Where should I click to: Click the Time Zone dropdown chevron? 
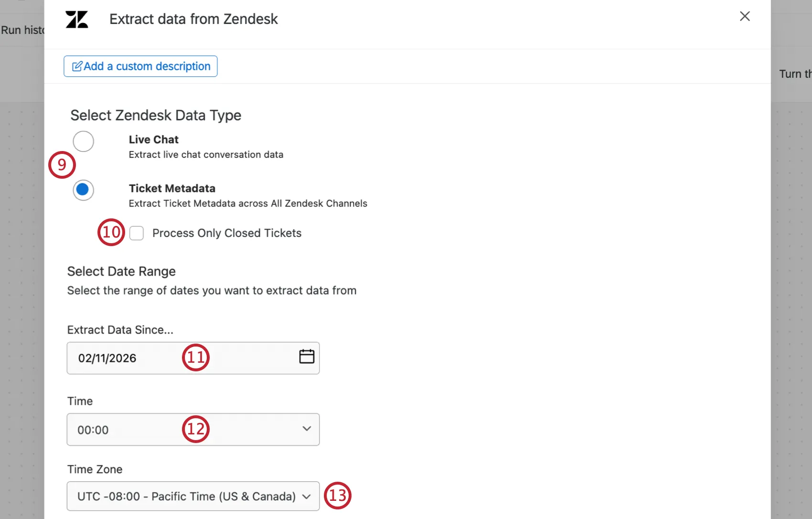(307, 496)
